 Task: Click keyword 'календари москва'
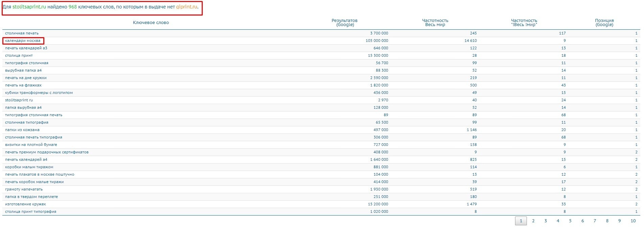pyautogui.click(x=23, y=41)
